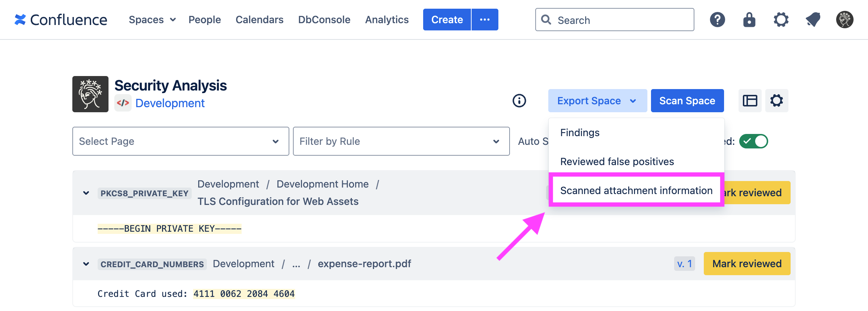Open notifications bell icon

tap(813, 20)
